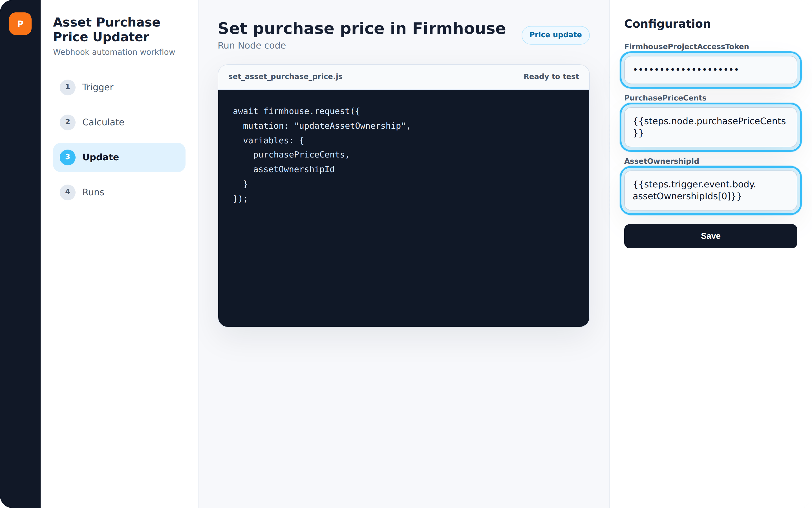This screenshot has width=812, height=508.
Task: Open the Calculate step
Action: point(119,122)
